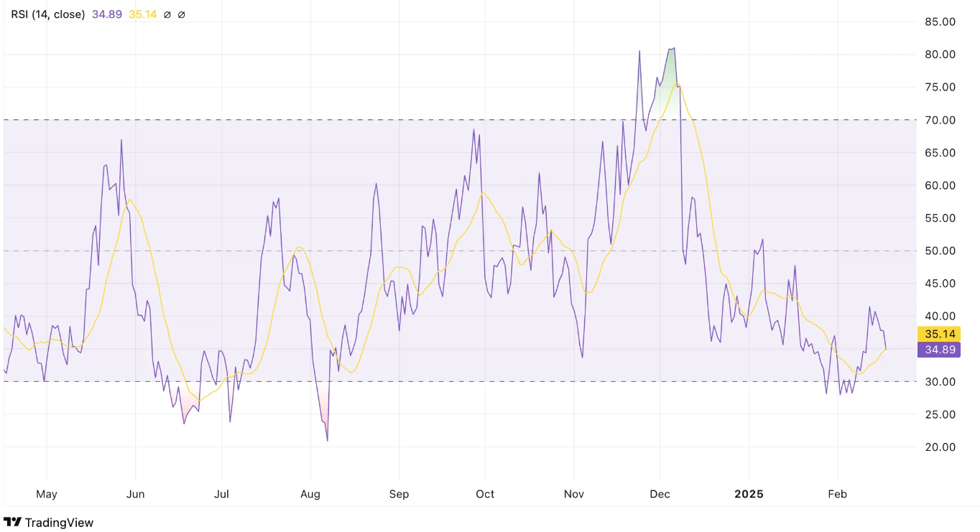The height and width of the screenshot is (532, 980).
Task: Click the second crossed-circle icon in RSI legend
Action: (180, 14)
